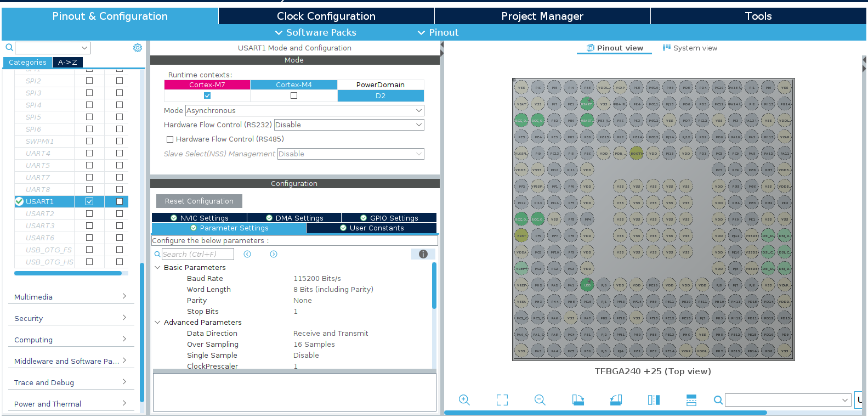This screenshot has height=417, width=868.
Task: Open the GPIO Settings tab
Action: click(x=389, y=218)
